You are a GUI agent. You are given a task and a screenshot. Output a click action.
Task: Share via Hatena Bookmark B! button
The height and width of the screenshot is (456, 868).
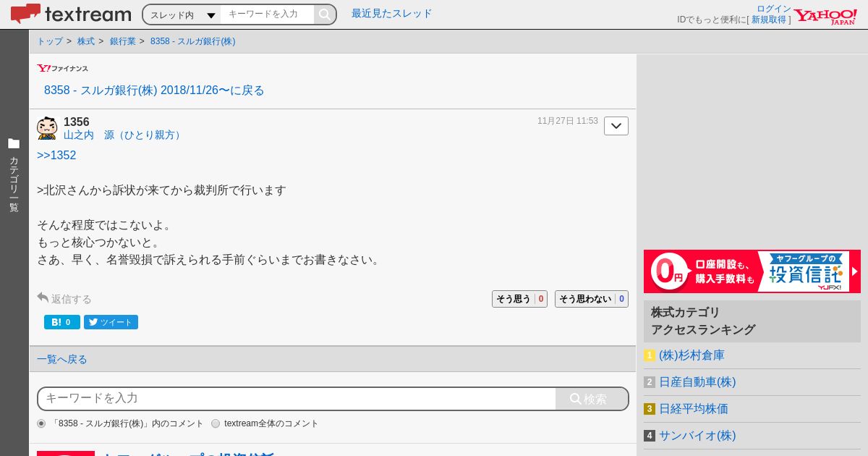point(62,322)
